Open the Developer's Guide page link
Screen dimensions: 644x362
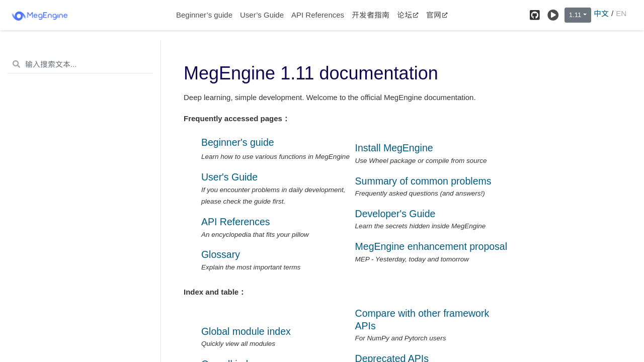[x=395, y=214]
